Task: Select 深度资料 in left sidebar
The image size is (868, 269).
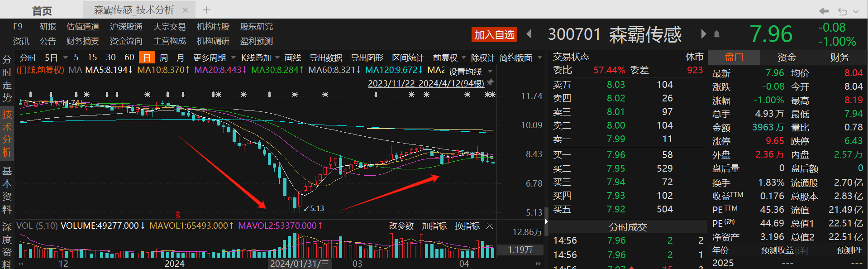Action: 7,245
